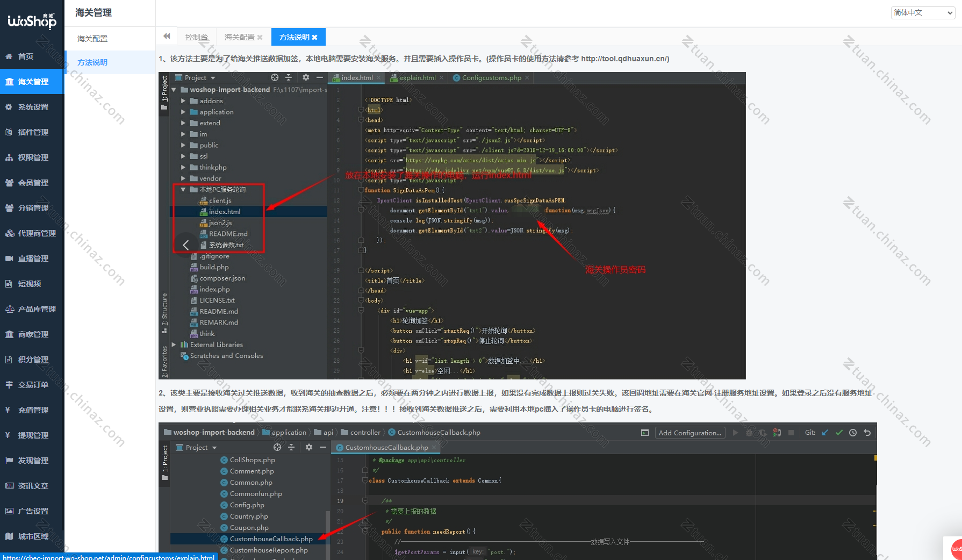This screenshot has width=962, height=560.
Task: Open 产品库管理 balance scale icon
Action: 9,309
